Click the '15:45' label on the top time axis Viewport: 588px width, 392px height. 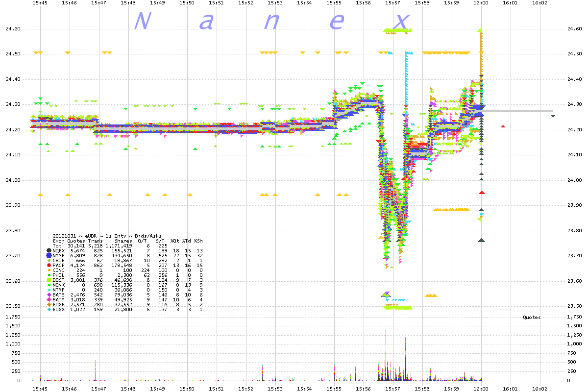coord(40,3)
